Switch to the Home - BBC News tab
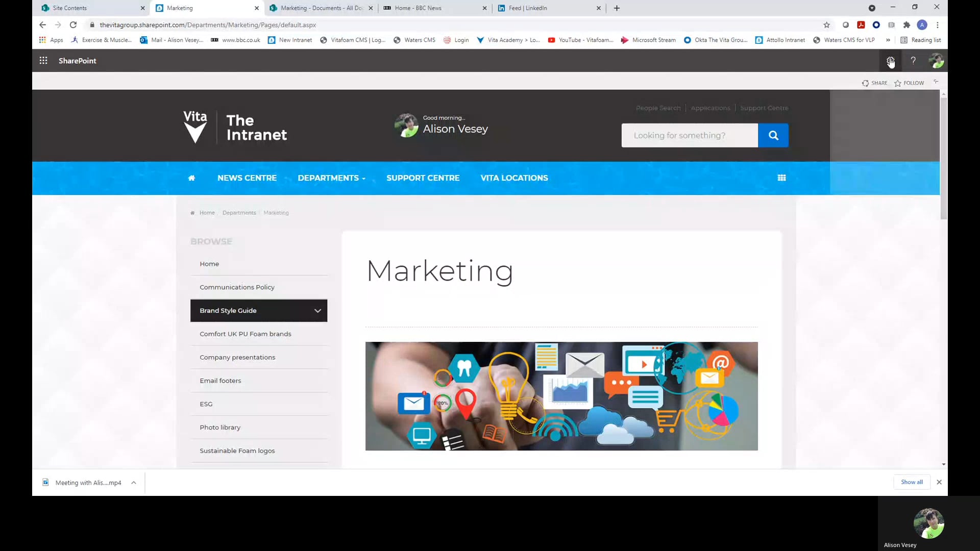The width and height of the screenshot is (980, 551). click(x=435, y=8)
